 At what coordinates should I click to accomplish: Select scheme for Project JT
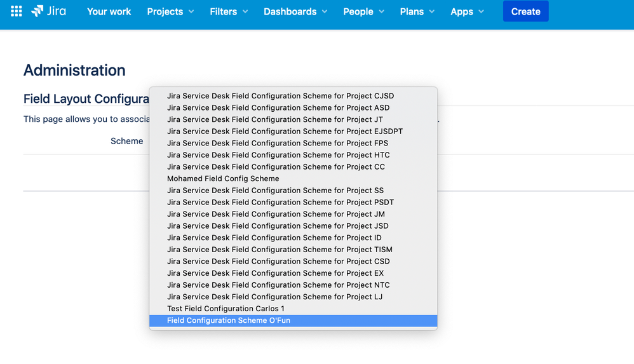(293, 119)
